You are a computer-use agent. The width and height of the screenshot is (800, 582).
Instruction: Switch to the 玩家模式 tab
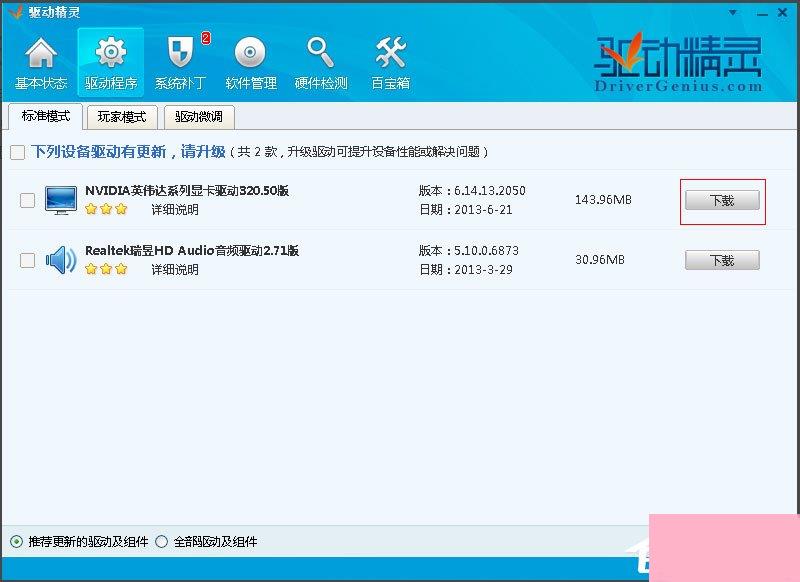point(122,117)
